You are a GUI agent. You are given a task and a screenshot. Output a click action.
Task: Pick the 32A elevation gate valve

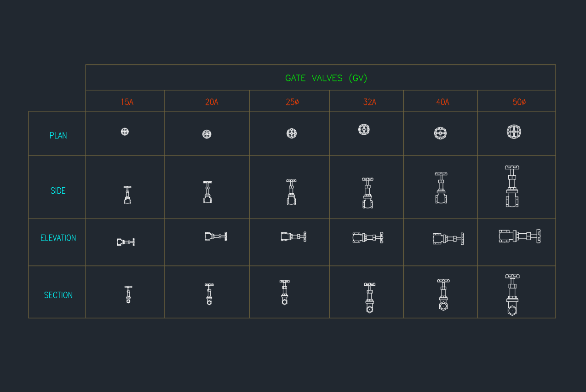click(x=368, y=237)
